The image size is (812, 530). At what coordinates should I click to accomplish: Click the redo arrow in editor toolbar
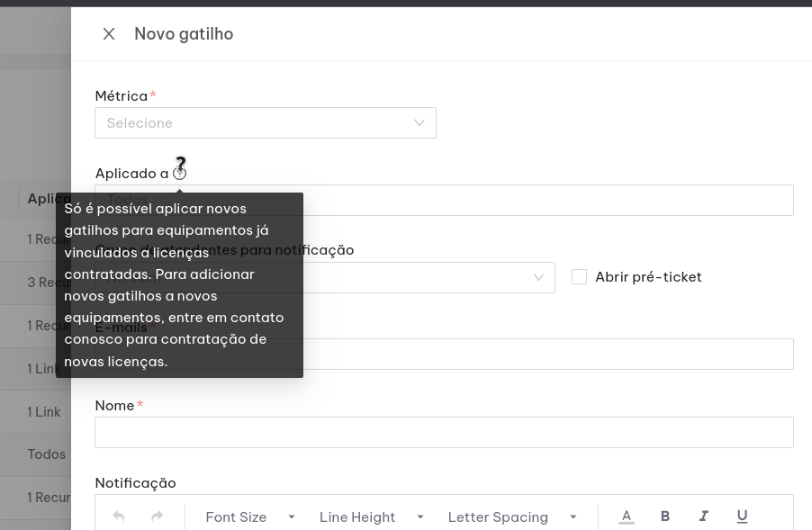(158, 517)
